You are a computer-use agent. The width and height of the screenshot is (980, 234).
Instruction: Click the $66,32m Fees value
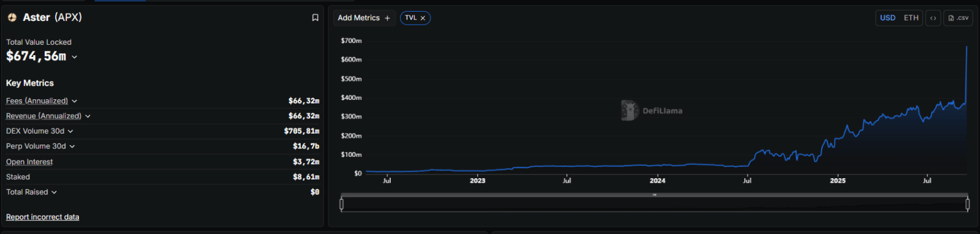tap(304, 101)
